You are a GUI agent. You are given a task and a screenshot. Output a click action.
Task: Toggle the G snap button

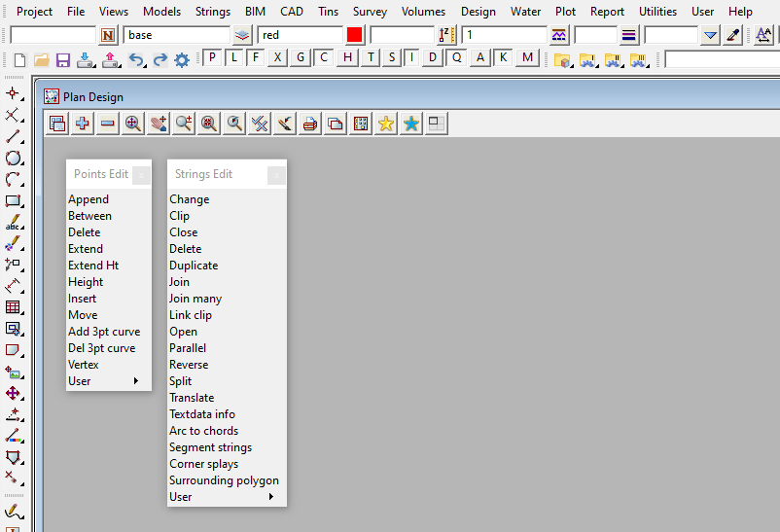coord(301,57)
